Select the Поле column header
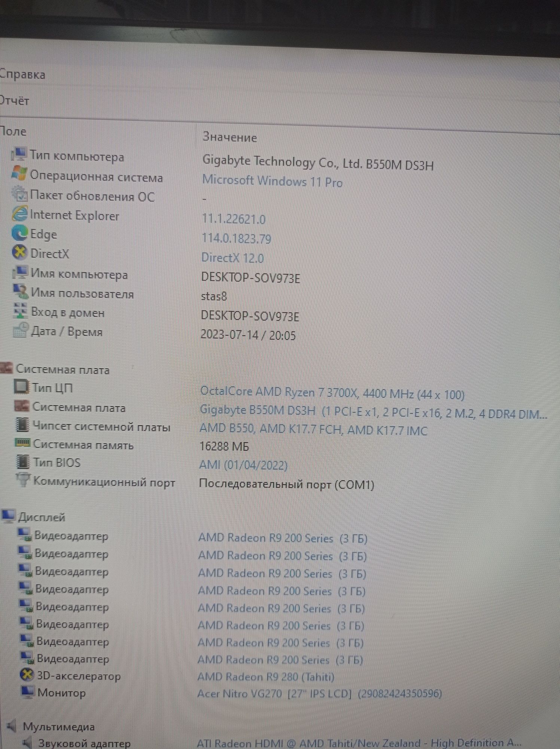This screenshot has height=749, width=560. point(13,131)
